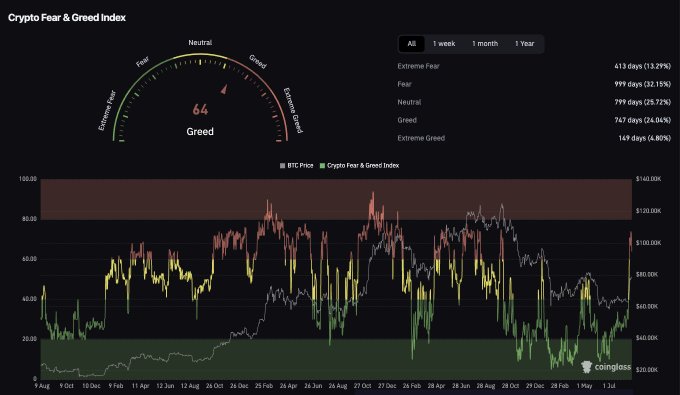Click the highest index peak in extreme greed zone
This screenshot has height=395, width=680.
tap(372, 193)
